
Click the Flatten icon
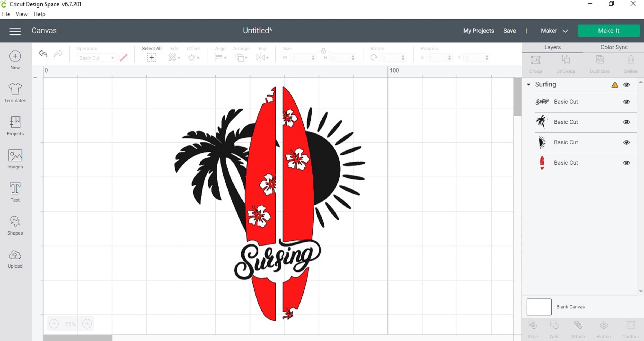click(603, 326)
